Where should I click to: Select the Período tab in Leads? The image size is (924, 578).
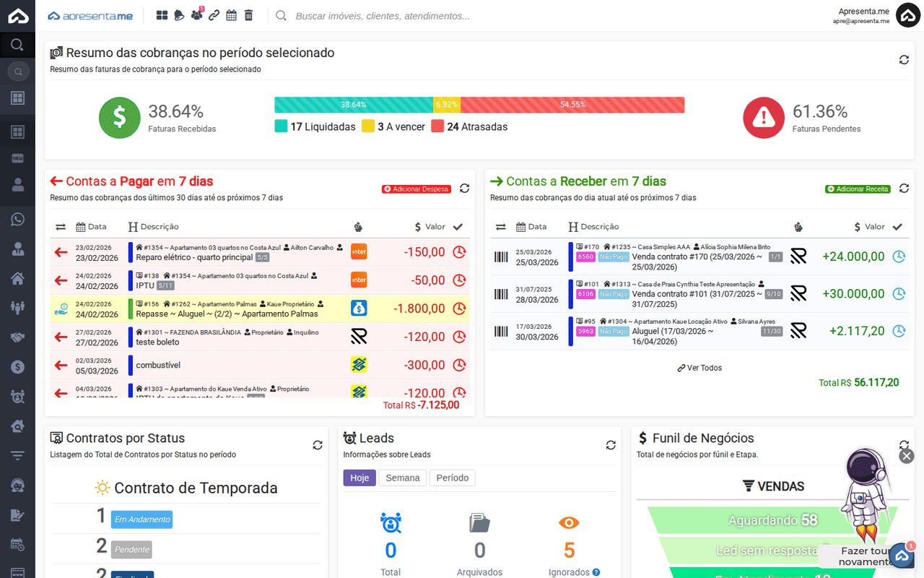pyautogui.click(x=452, y=478)
